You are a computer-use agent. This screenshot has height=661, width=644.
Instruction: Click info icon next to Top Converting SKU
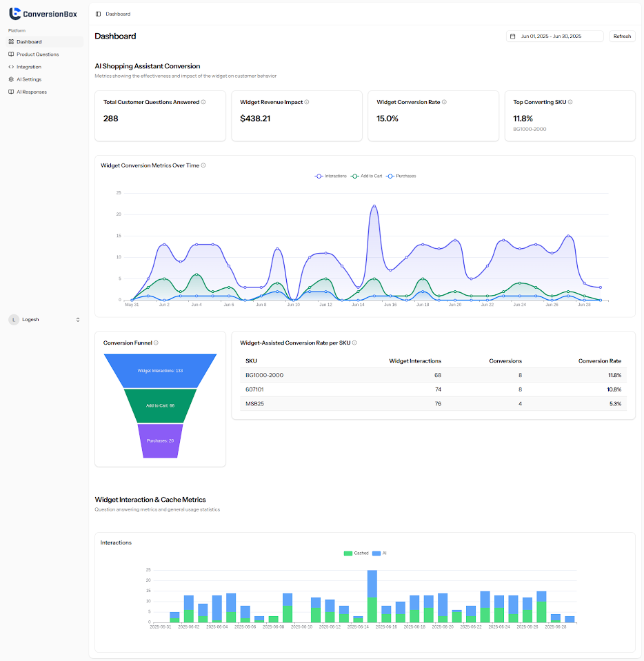point(570,102)
